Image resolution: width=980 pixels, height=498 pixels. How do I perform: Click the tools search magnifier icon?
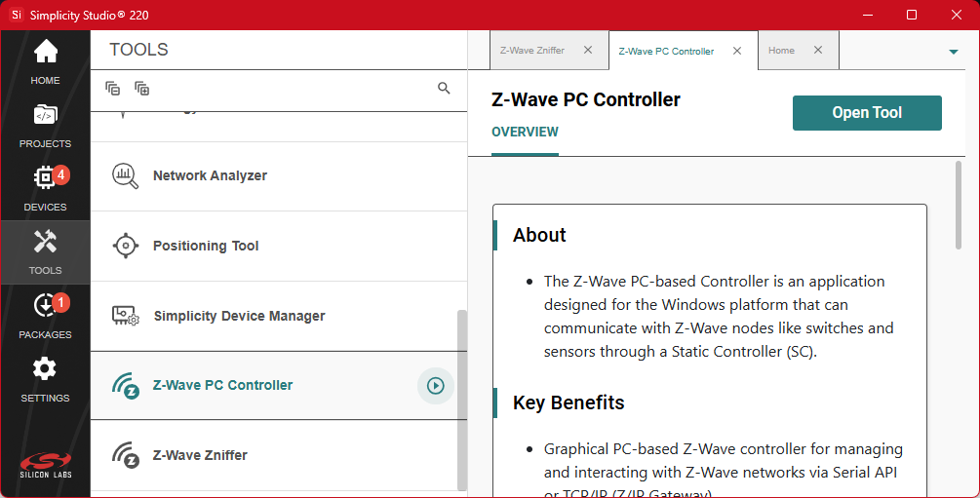coord(444,88)
